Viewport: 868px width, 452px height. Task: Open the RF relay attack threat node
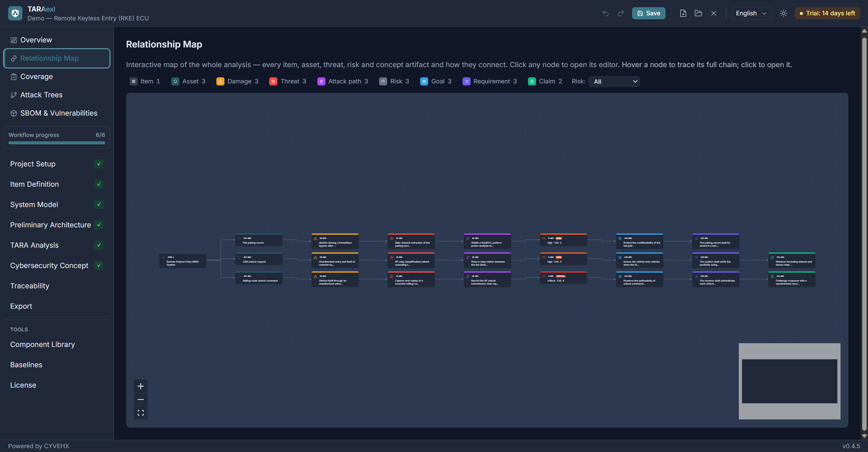411,261
